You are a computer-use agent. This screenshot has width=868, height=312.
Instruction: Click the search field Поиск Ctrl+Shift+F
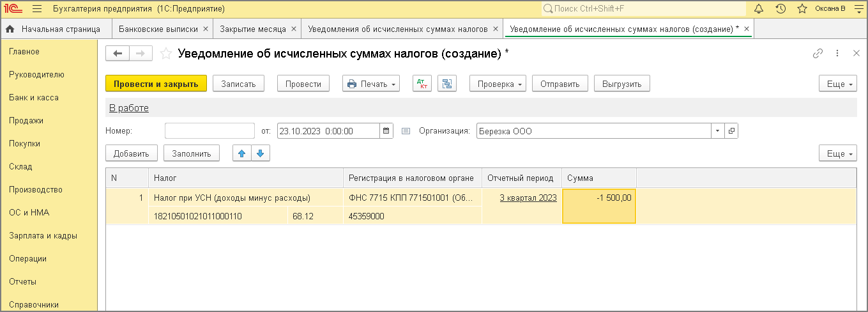[644, 9]
